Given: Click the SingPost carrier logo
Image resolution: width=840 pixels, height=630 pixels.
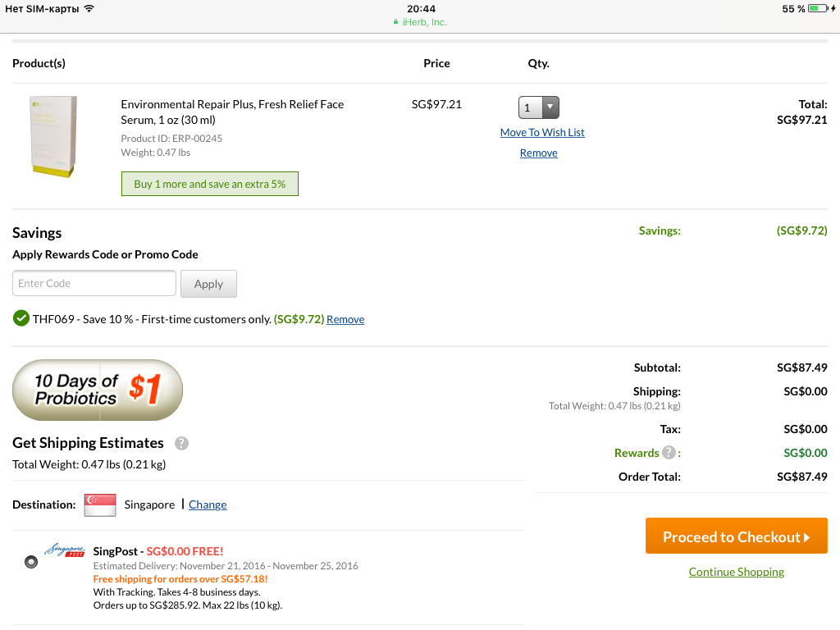Looking at the screenshot, I should (x=64, y=551).
